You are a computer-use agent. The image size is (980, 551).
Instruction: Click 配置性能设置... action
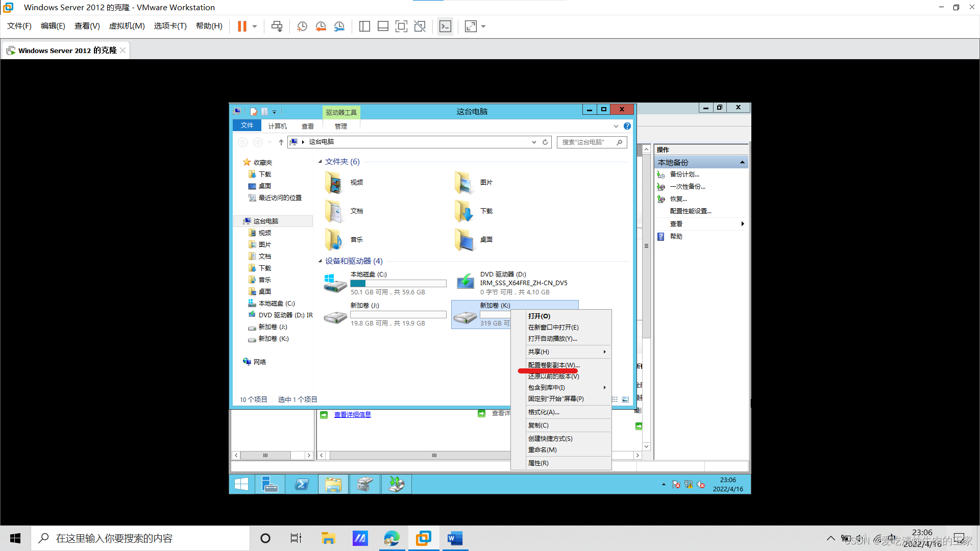691,211
